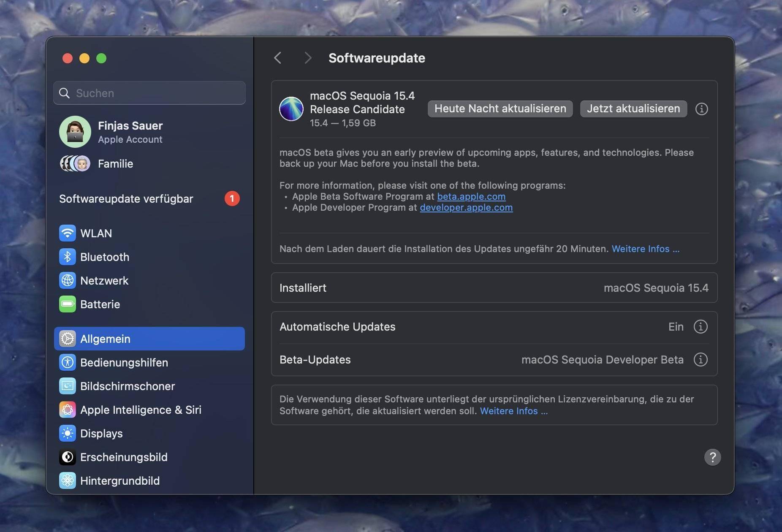The width and height of the screenshot is (782, 532).
Task: Click Weitere Infos after installation time
Action: pyautogui.click(x=646, y=249)
